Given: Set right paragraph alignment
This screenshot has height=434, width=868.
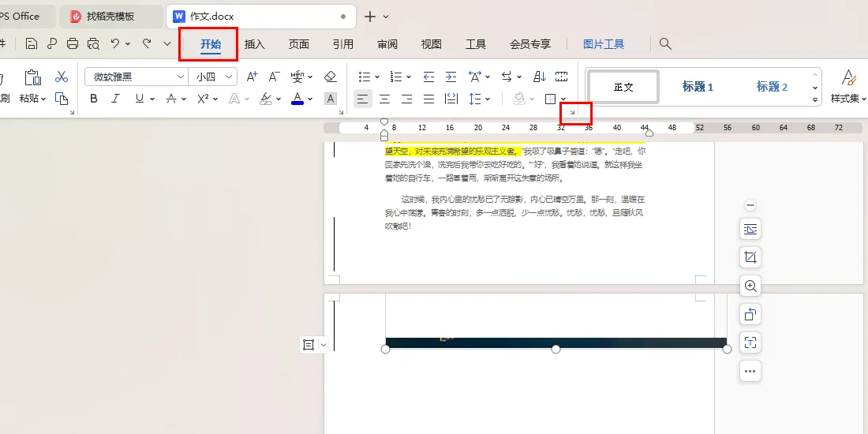Looking at the screenshot, I should 407,99.
